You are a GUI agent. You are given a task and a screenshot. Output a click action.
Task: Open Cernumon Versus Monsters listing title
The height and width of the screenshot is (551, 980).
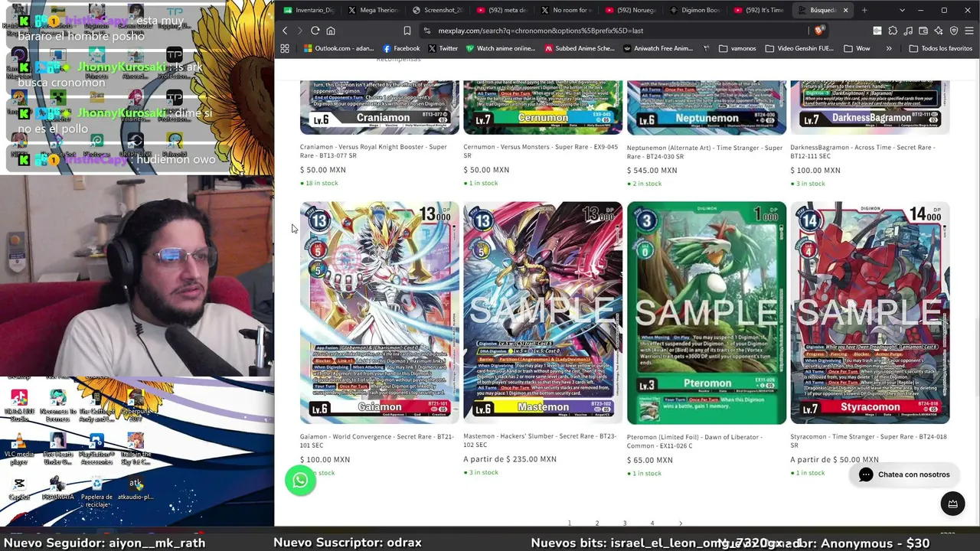tap(541, 152)
